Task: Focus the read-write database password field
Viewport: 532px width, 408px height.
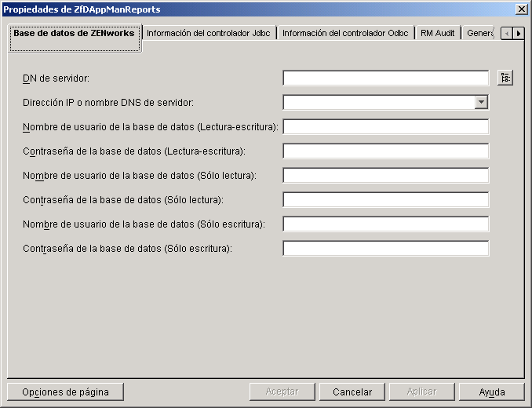Action: pyautogui.click(x=386, y=151)
